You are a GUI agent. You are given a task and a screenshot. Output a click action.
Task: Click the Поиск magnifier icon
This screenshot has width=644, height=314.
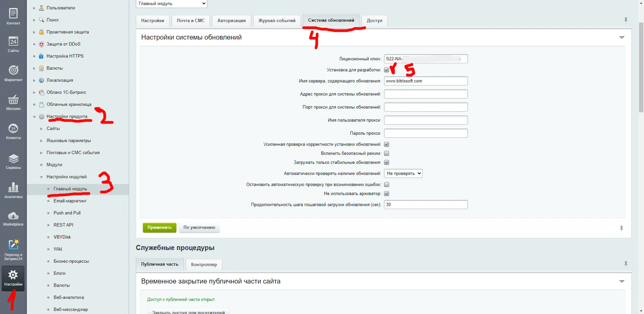[42, 20]
